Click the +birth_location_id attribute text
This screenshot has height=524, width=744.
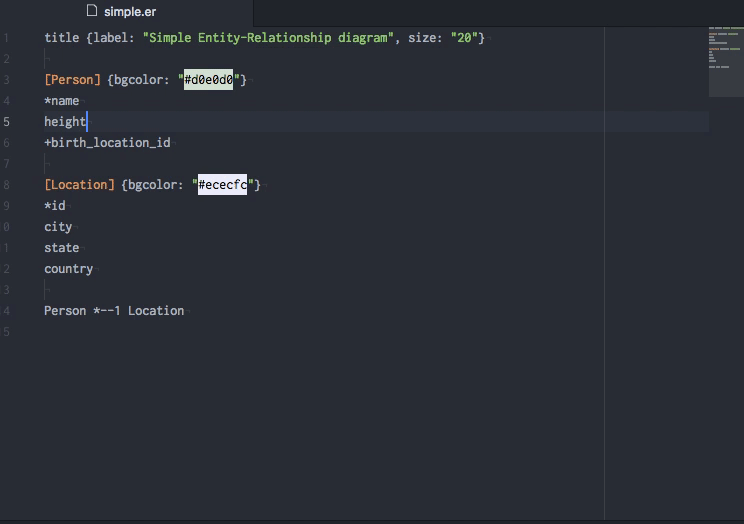[x=107, y=143]
